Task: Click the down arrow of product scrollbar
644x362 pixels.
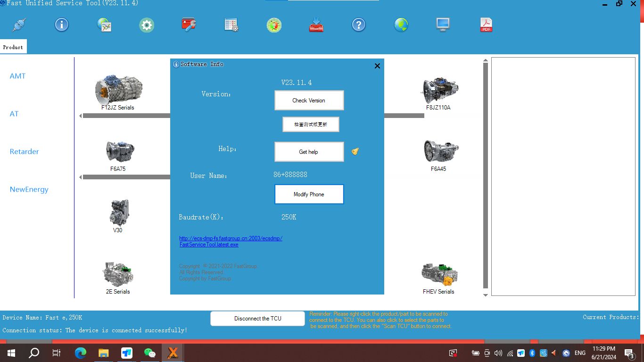Action: click(x=486, y=295)
